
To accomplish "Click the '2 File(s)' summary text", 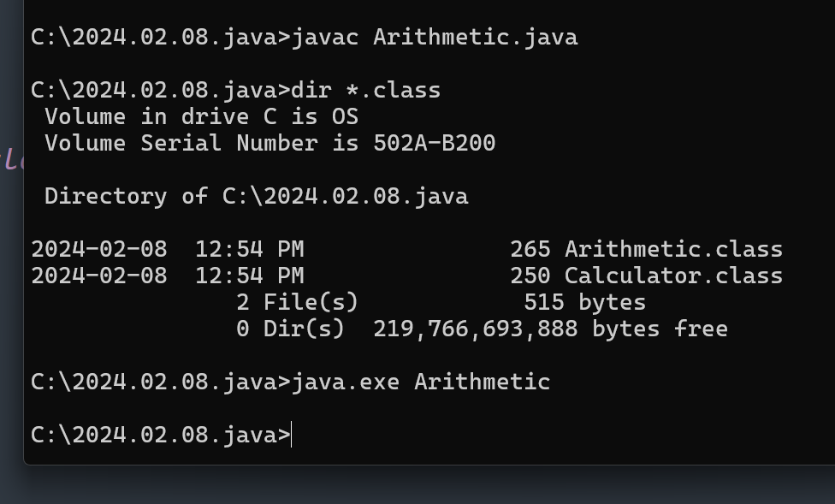I will [297, 303].
